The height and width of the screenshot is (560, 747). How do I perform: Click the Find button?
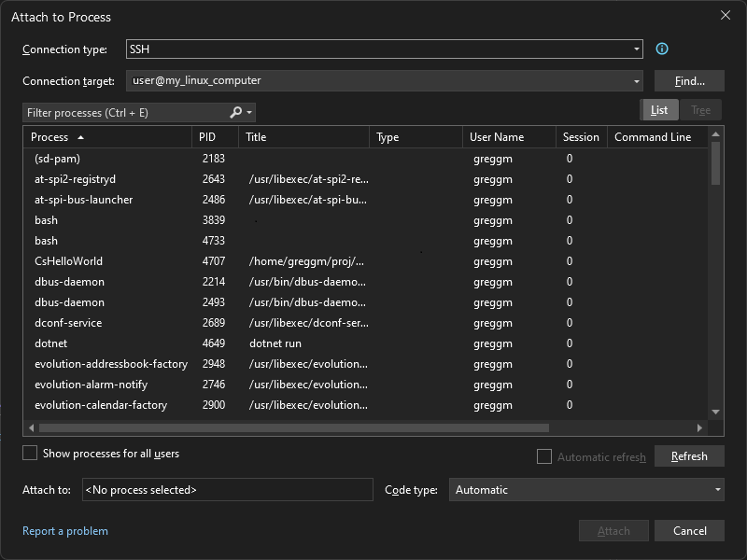[689, 80]
